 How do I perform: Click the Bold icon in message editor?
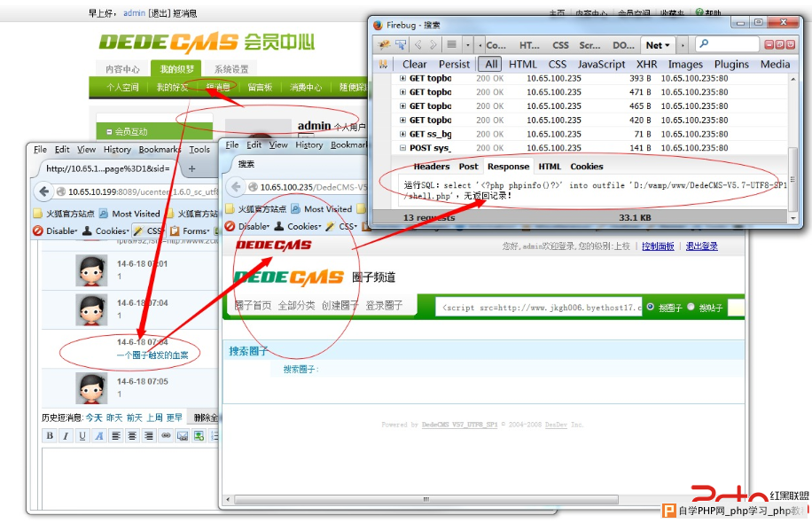(50, 436)
